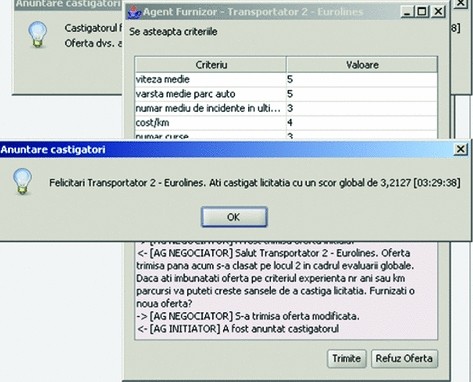Close the front Anuntare castigatori dialog

pyautogui.click(x=460, y=149)
